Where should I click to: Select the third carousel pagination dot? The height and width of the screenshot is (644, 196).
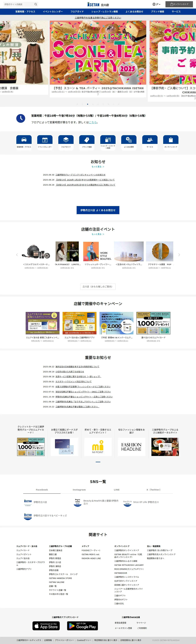pyautogui.click(x=88, y=104)
